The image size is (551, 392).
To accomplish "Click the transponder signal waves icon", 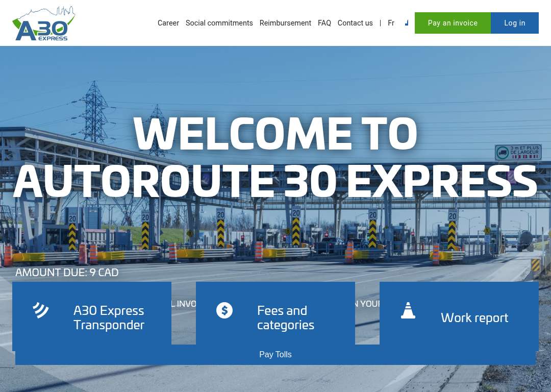I will pyautogui.click(x=41, y=310).
